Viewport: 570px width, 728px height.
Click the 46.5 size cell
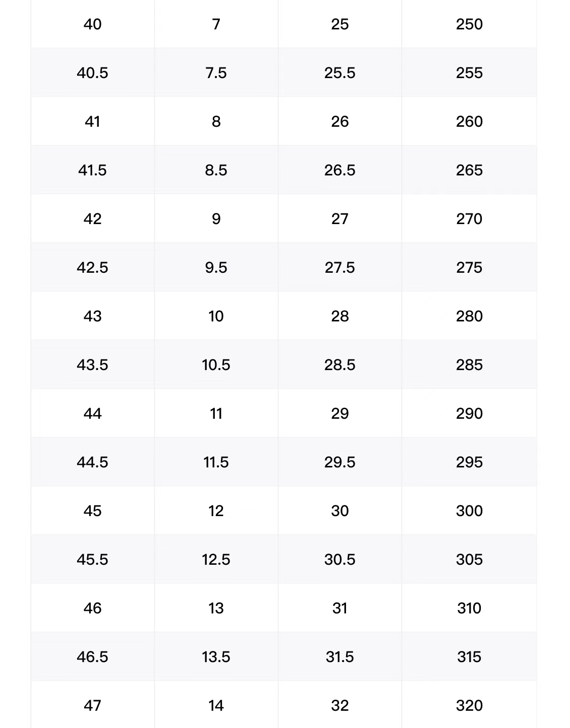pos(93,657)
